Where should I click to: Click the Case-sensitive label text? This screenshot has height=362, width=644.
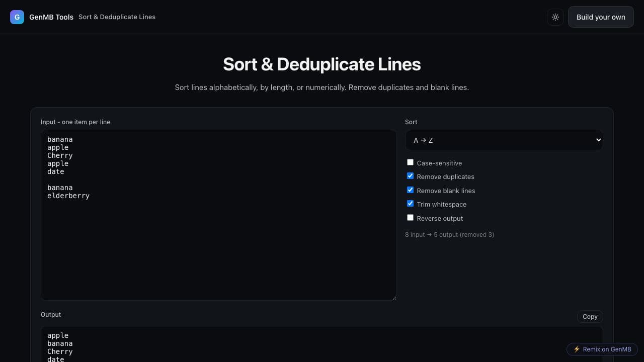click(439, 163)
